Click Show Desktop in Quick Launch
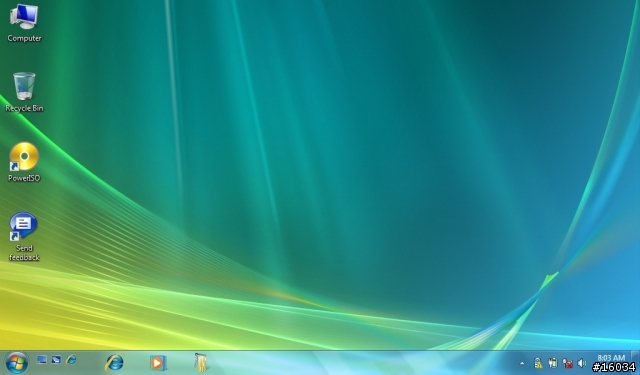The image size is (640, 375). coord(42,359)
